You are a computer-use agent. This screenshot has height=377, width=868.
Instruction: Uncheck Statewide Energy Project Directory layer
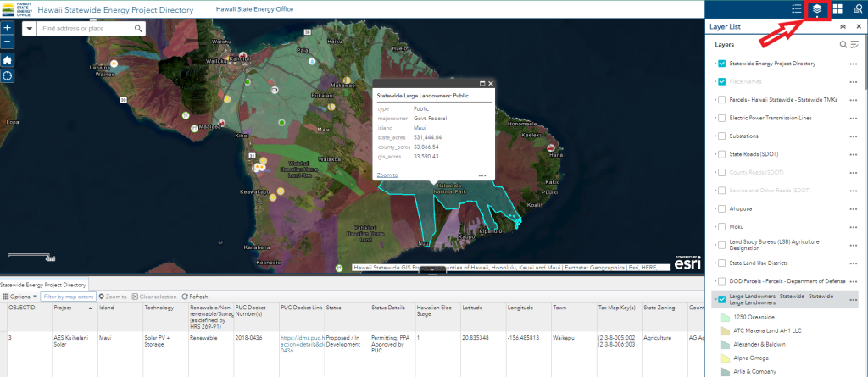[x=722, y=64]
